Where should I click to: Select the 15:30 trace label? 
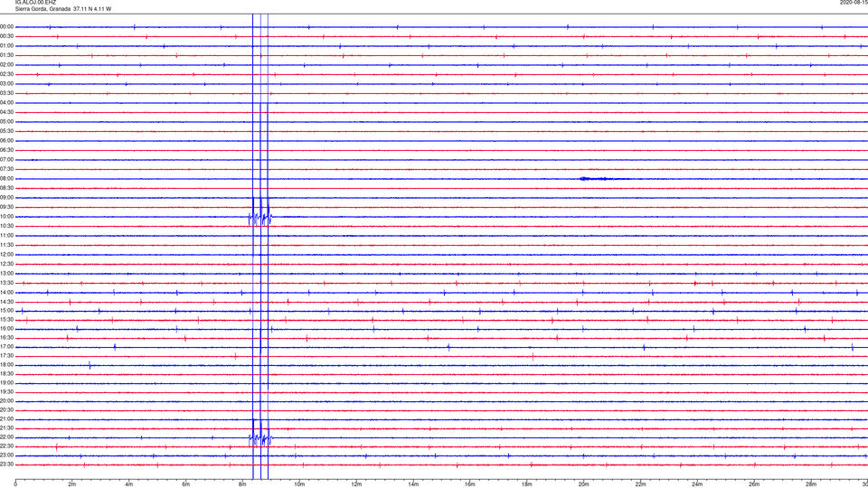pyautogui.click(x=6, y=320)
